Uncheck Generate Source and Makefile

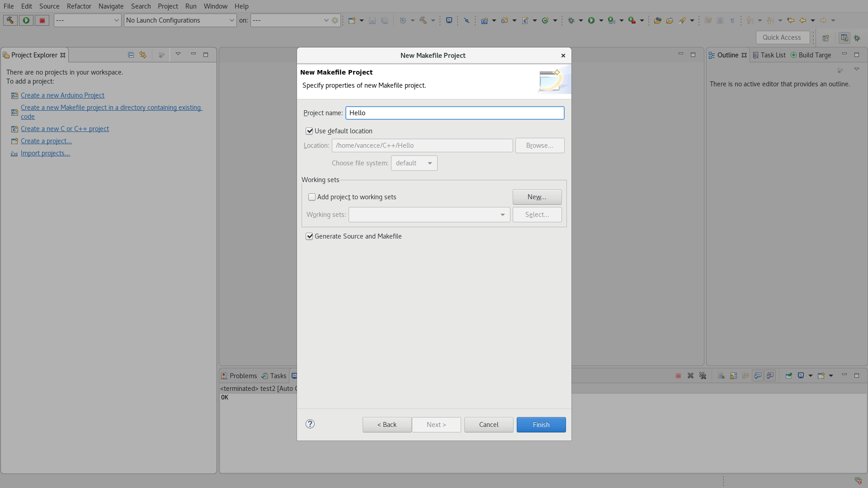pyautogui.click(x=310, y=236)
